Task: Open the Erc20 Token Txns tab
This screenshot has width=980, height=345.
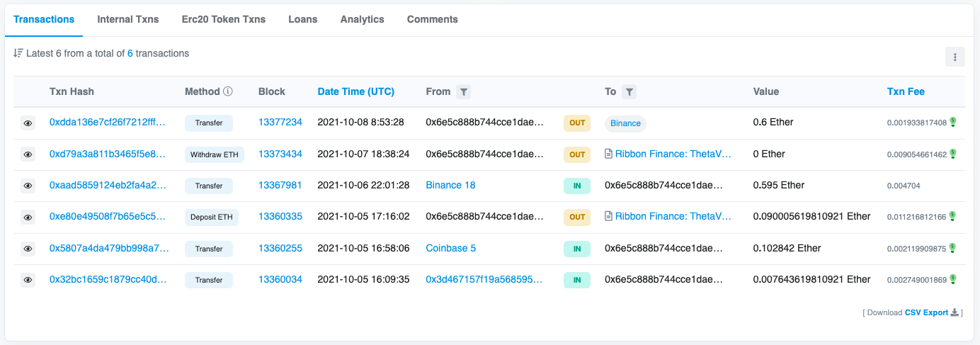Action: 224,19
